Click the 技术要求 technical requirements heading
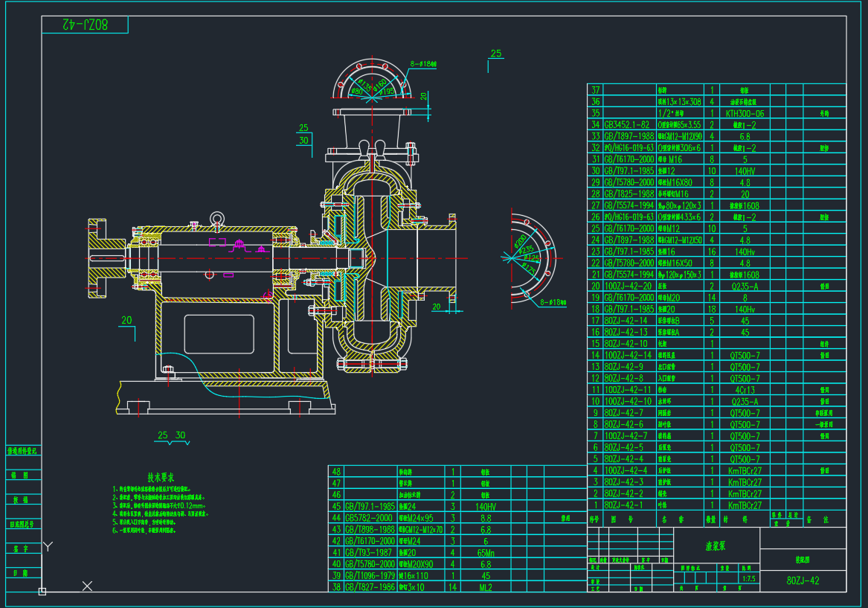The height and width of the screenshot is (608, 868). click(160, 477)
